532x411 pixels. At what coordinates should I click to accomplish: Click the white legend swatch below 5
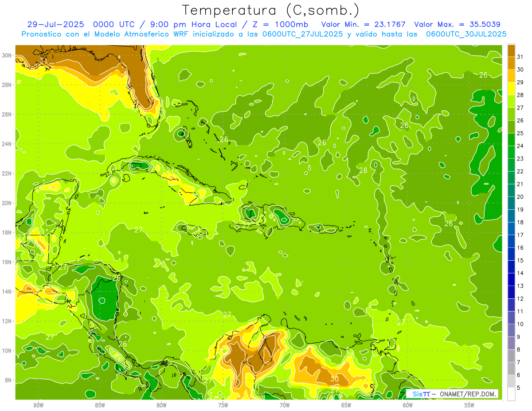[x=511, y=394]
